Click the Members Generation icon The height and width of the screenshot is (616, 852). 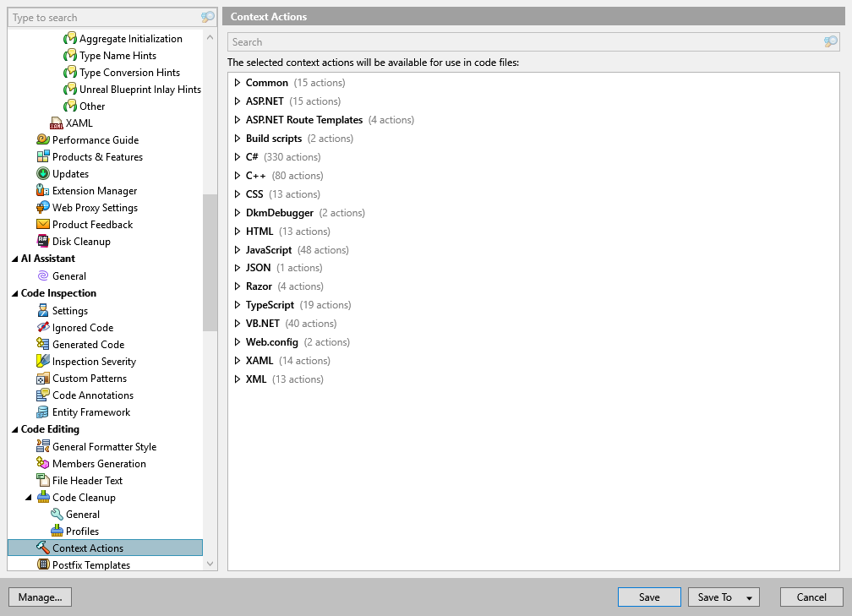pyautogui.click(x=43, y=463)
